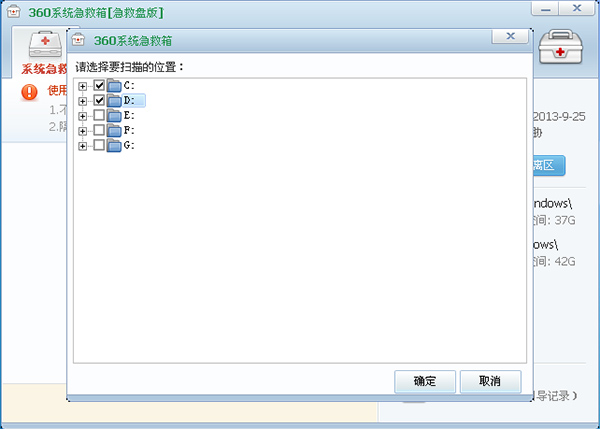Image resolution: width=600 pixels, height=429 pixels.
Task: Click the G: drive folder icon
Action: [114, 145]
